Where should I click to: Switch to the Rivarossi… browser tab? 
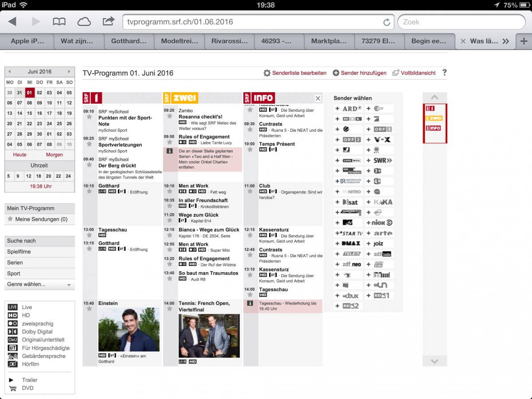(230, 41)
